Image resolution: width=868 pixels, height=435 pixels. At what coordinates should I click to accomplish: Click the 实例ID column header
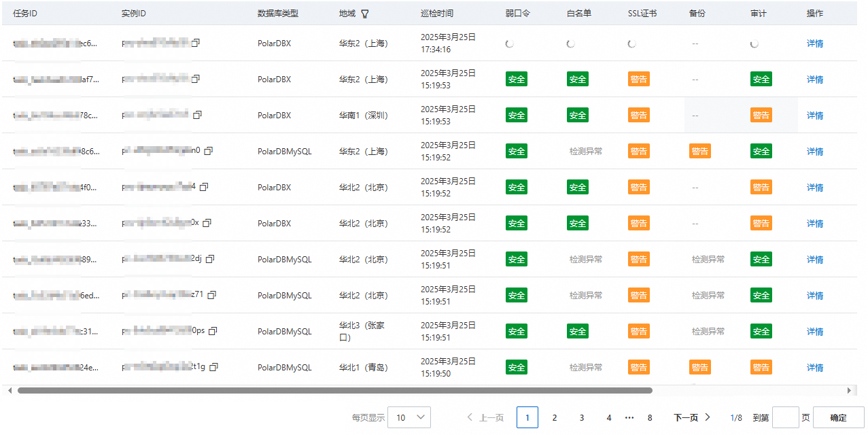tap(134, 14)
